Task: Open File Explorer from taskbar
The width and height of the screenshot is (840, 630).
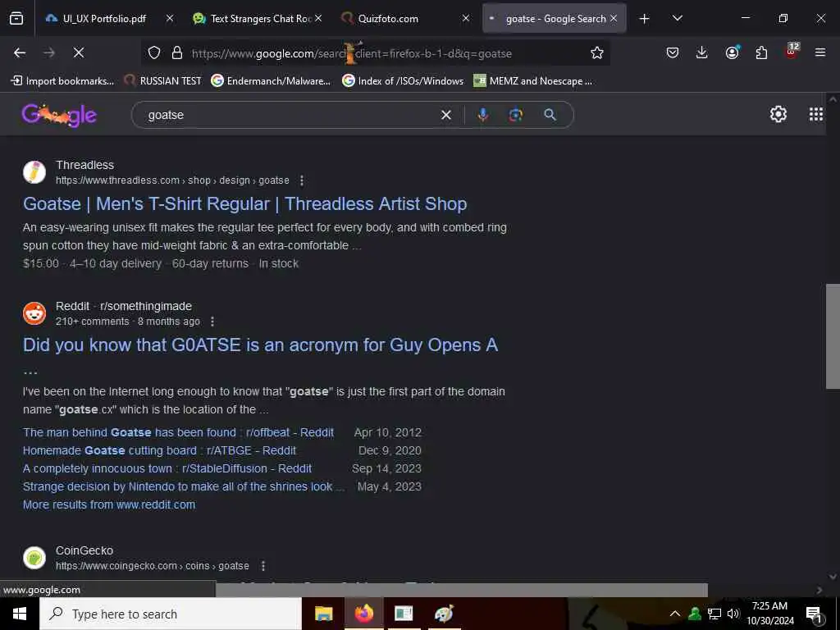Action: (x=323, y=614)
